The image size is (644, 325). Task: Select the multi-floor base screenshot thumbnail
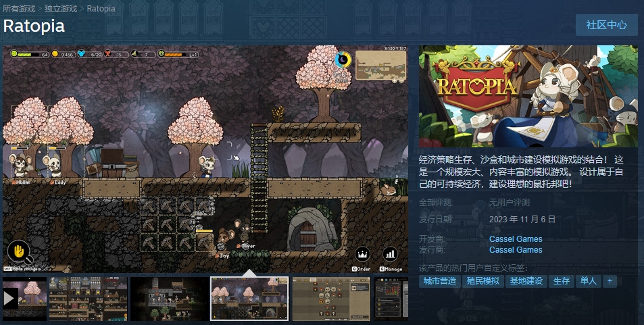(89, 299)
